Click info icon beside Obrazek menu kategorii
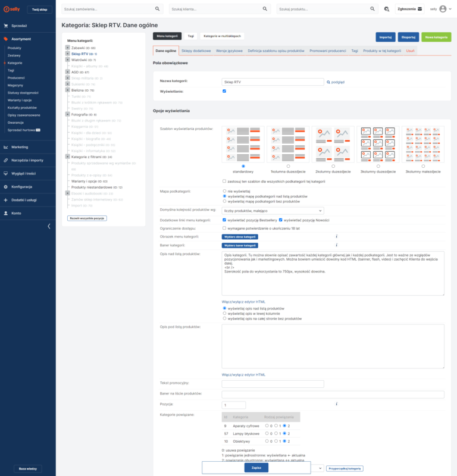Viewport: 457px width, 476px height. tap(336, 236)
